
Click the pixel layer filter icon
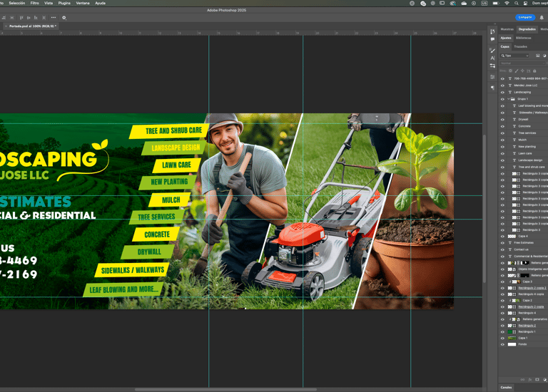point(538,56)
